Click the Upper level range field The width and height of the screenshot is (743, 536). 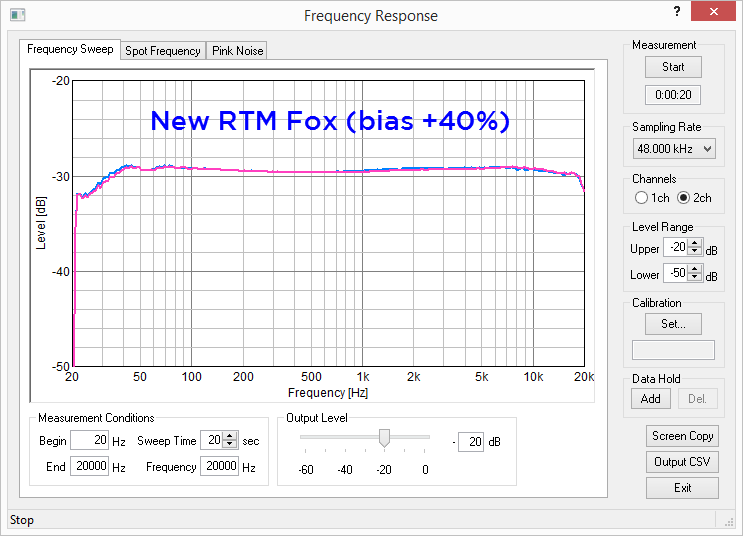pos(675,247)
